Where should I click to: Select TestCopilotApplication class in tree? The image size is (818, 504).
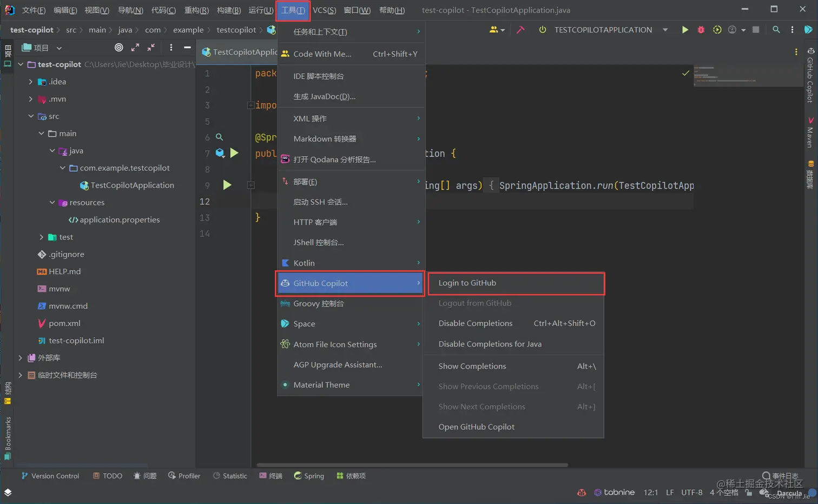point(132,185)
